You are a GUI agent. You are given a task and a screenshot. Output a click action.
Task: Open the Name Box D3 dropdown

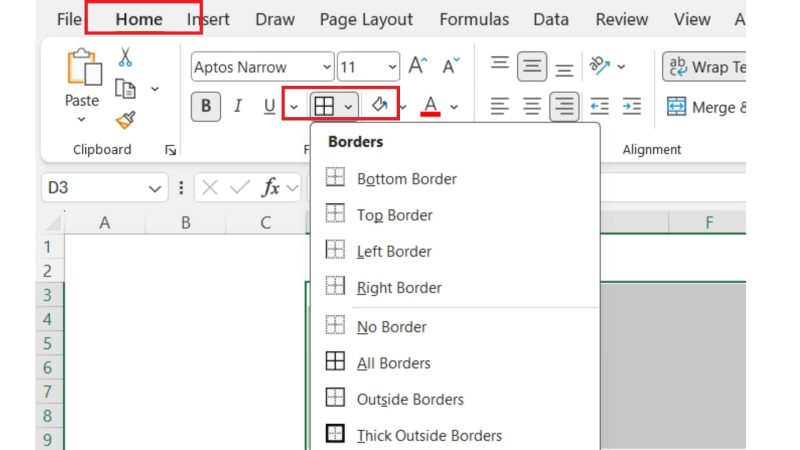pos(155,189)
